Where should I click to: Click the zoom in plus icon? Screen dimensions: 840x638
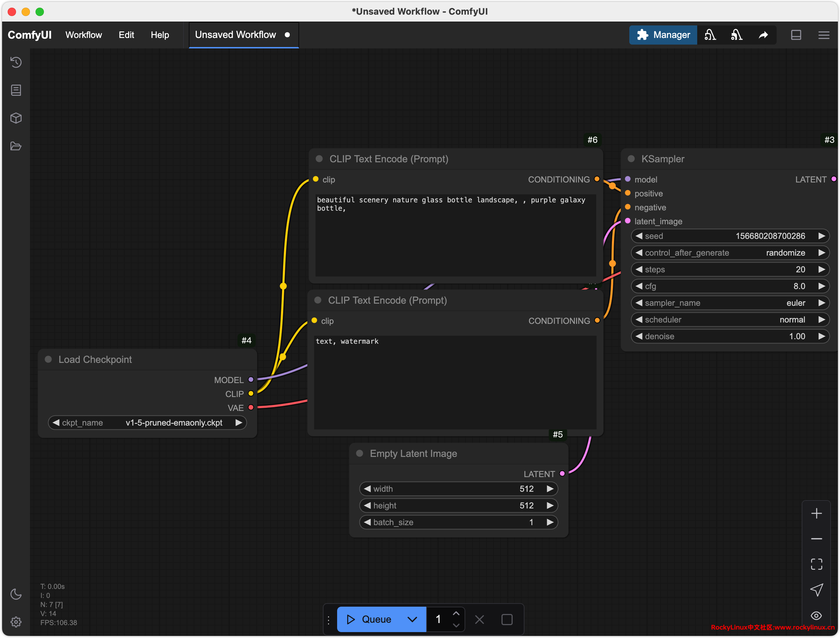pyautogui.click(x=816, y=513)
